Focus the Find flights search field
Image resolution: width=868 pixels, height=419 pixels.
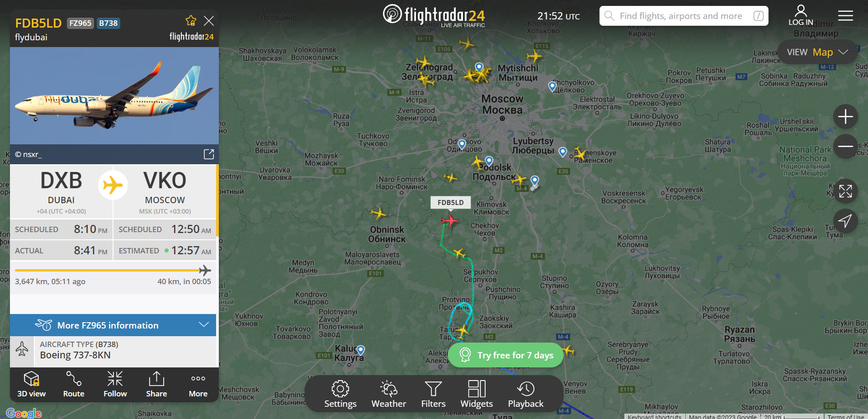point(684,16)
